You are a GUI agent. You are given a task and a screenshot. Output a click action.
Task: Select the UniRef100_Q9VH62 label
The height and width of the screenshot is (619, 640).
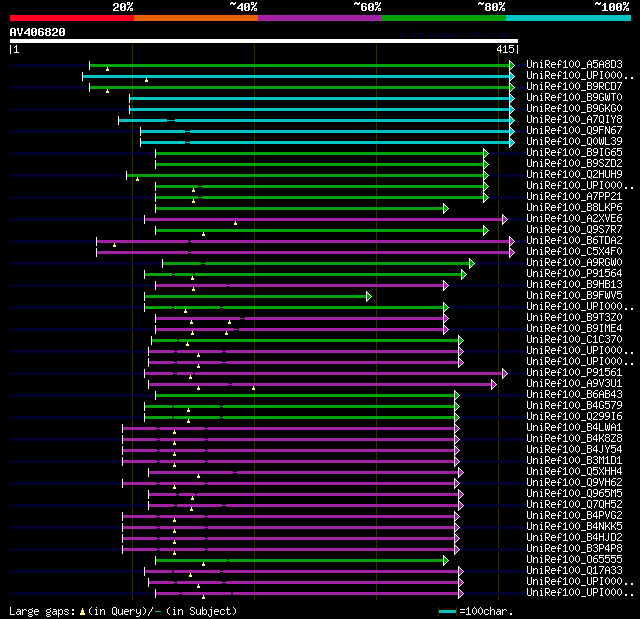click(574, 483)
